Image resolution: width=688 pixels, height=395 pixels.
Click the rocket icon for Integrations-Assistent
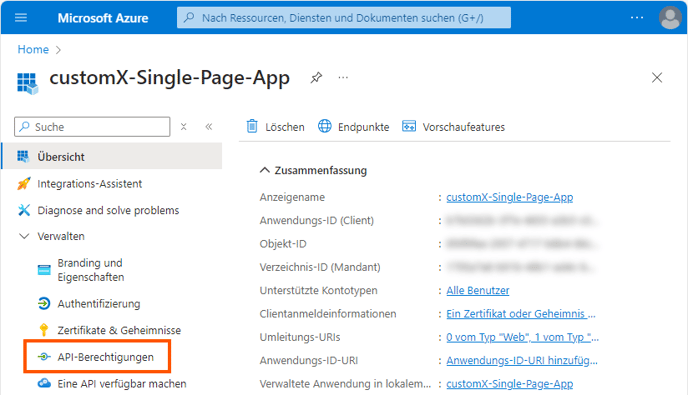24,183
